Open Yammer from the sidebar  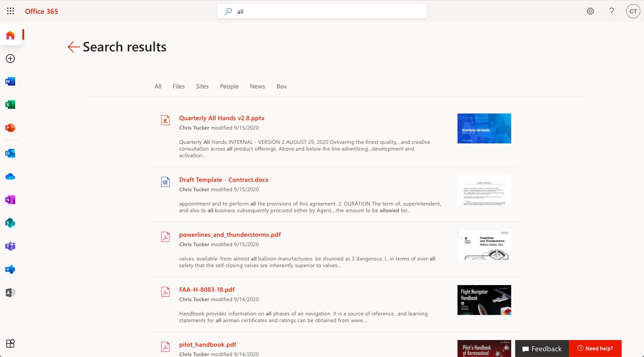(x=10, y=269)
